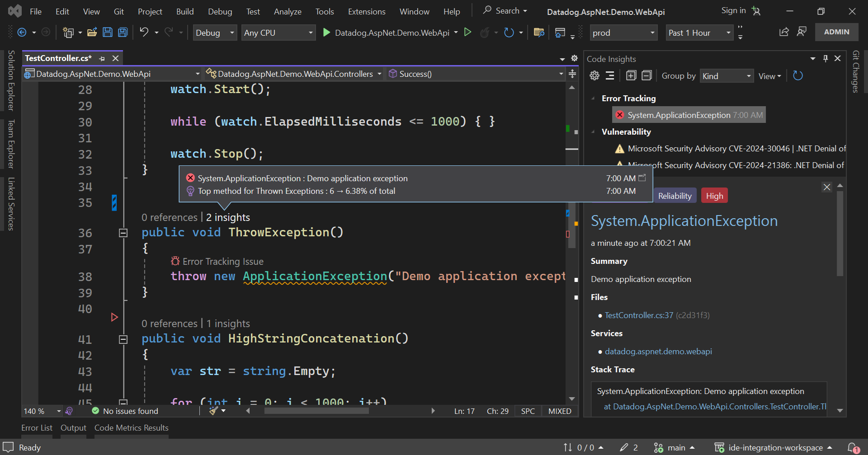This screenshot has width=868, height=455.
Task: Expand all entries in Code Insights
Action: coord(631,75)
